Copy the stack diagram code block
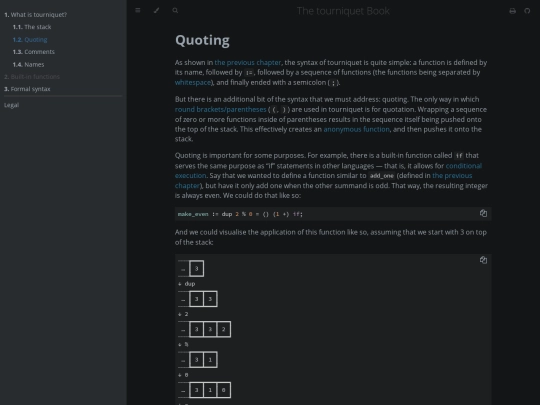This screenshot has height=405, width=540. coord(483,260)
